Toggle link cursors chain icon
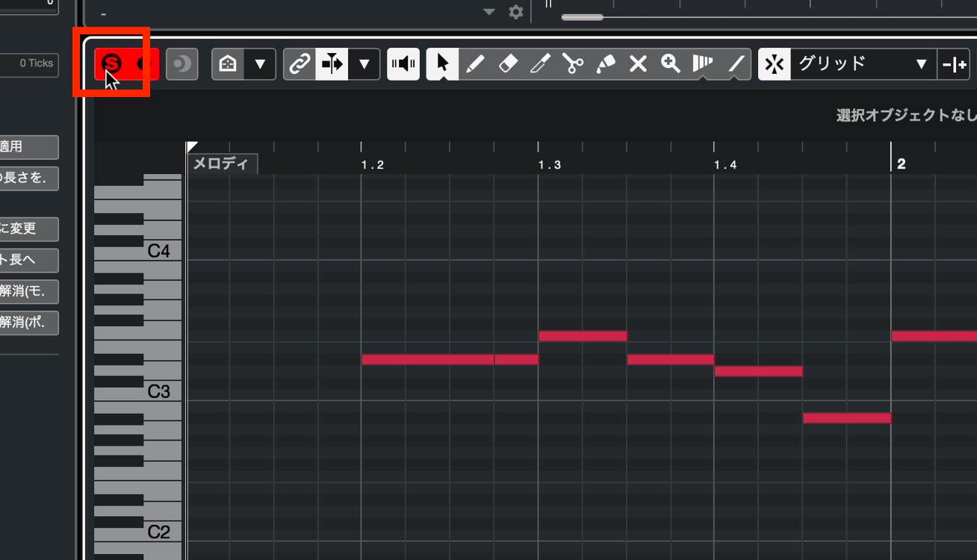Screen dimensions: 977x560 (299, 64)
